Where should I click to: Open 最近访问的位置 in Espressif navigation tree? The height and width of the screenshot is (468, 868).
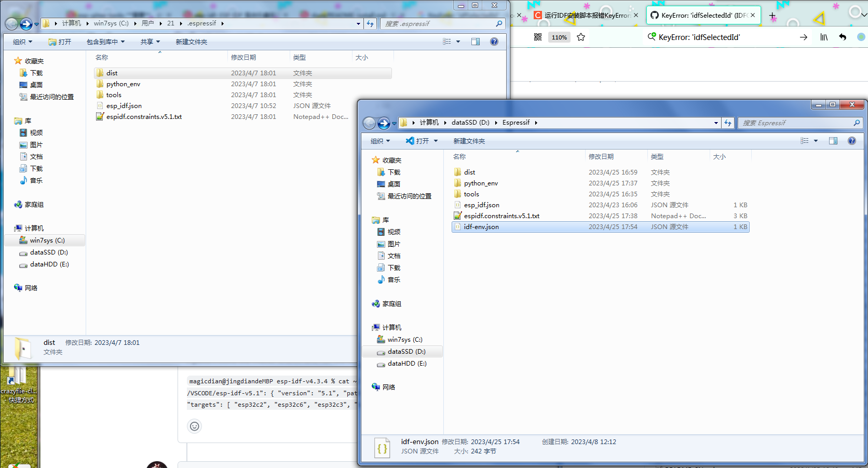pyautogui.click(x=409, y=196)
